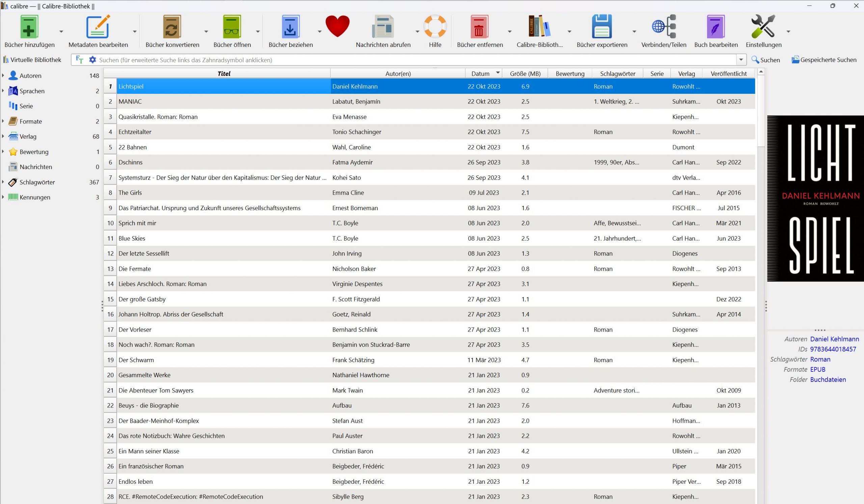Click into the search input field
864x504 pixels.
point(416,60)
